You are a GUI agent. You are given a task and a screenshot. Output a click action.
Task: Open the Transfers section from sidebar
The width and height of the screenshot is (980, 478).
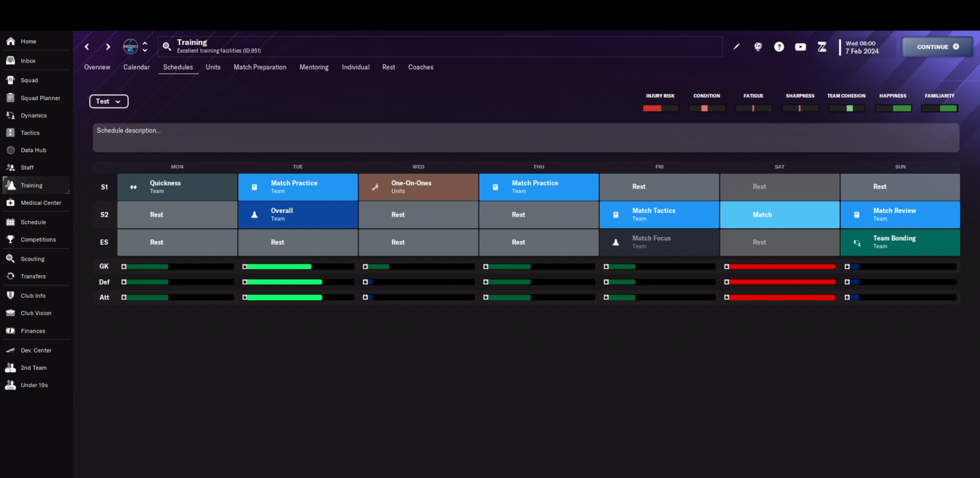[33, 276]
